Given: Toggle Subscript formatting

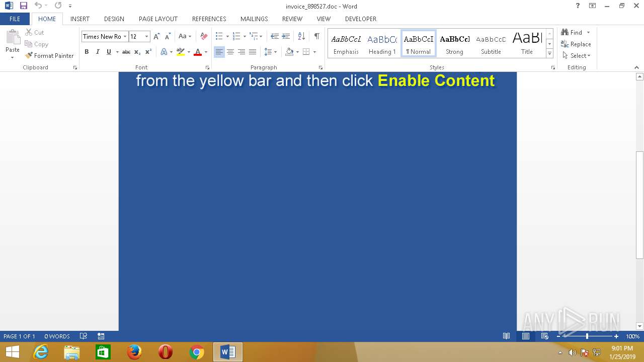Looking at the screenshot, I should point(137,52).
